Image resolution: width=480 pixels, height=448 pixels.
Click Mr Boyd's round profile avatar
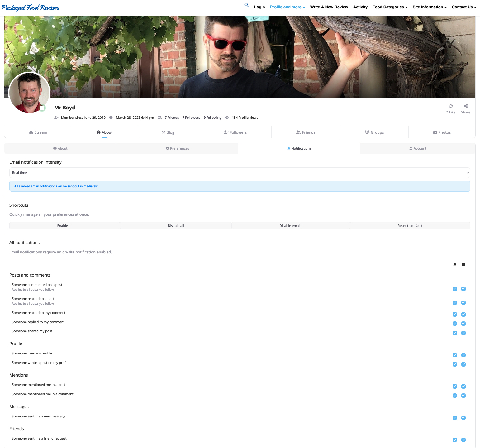tap(29, 93)
